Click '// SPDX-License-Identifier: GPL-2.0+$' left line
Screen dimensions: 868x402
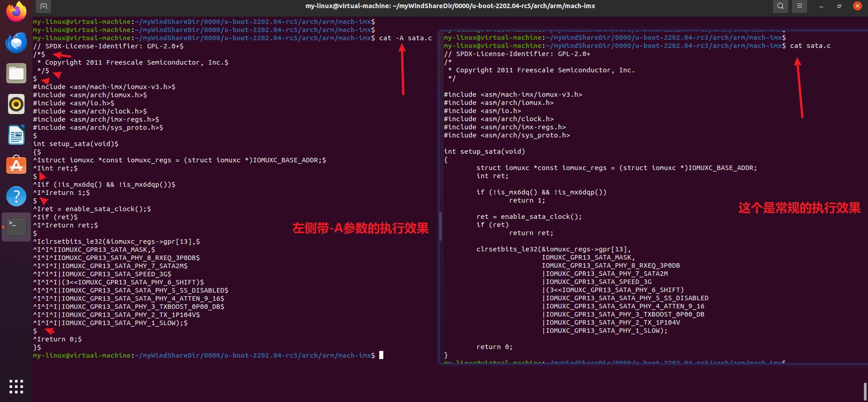[108, 46]
